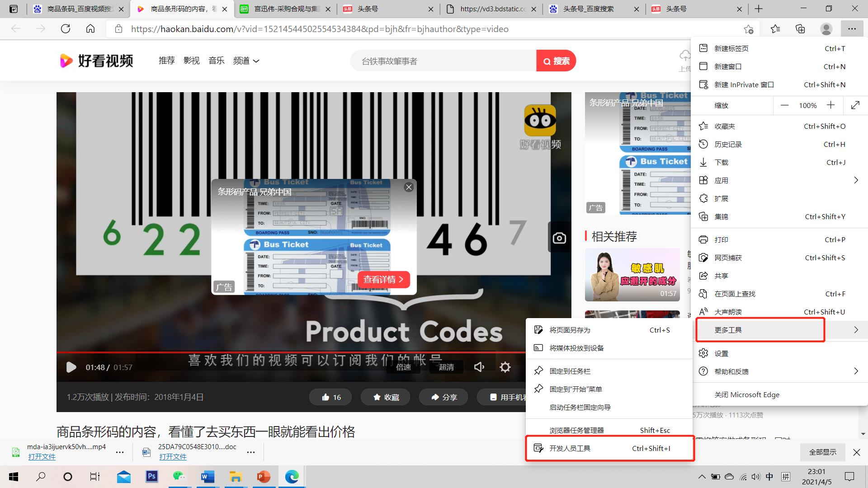Viewport: 868px width, 488px height.
Task: Toggle 收藏 to favorite the video
Action: (385, 397)
